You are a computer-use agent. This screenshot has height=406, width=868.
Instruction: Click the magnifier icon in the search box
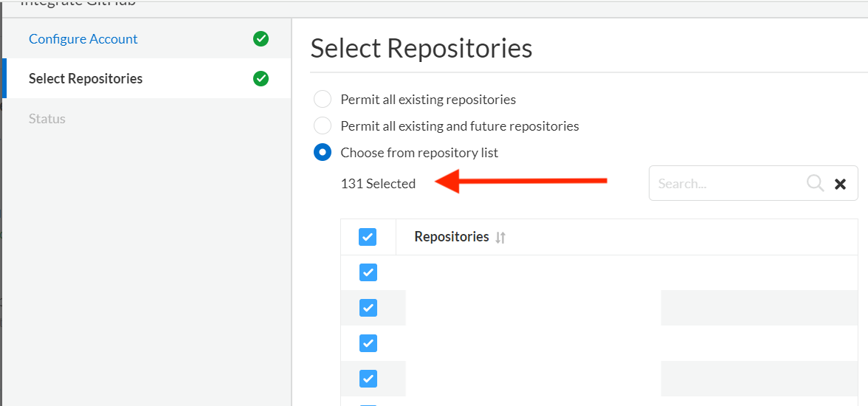click(x=815, y=183)
